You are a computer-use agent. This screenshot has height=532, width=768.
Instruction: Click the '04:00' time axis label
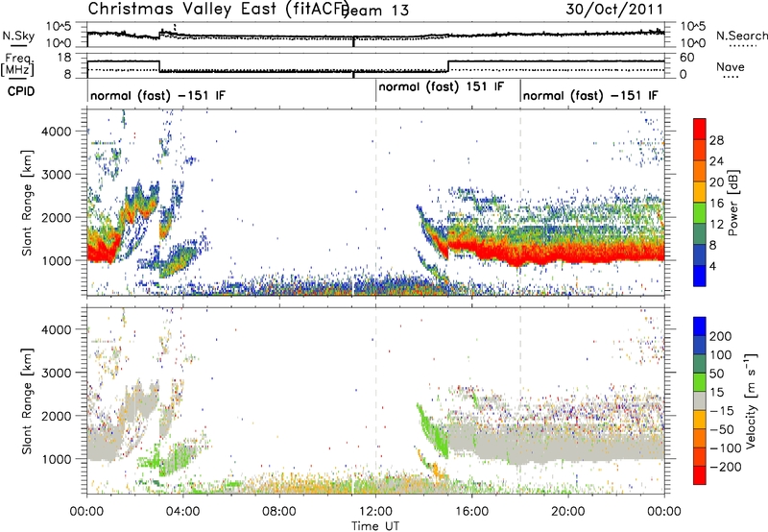pyautogui.click(x=183, y=512)
